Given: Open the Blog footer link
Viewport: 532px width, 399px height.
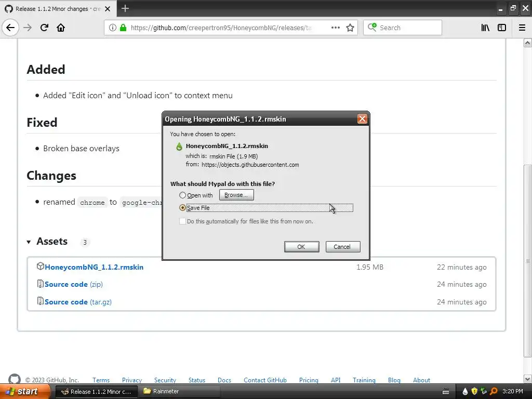Looking at the screenshot, I should tap(394, 380).
